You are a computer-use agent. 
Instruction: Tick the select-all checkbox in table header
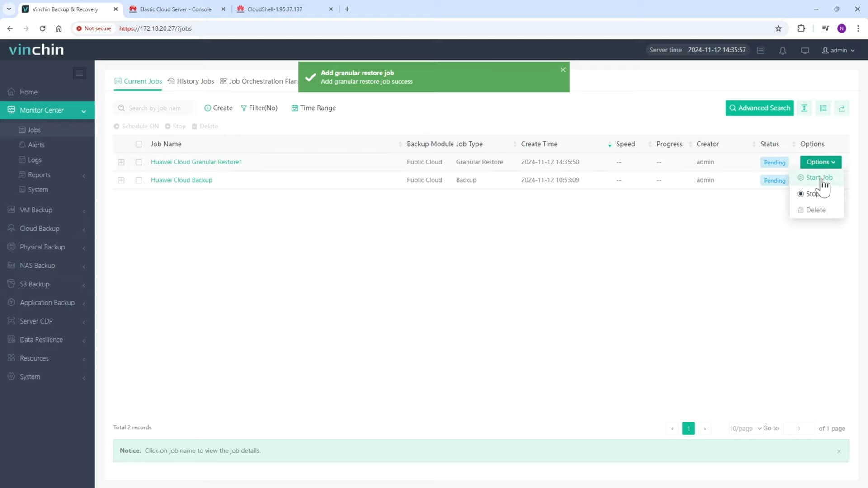click(x=139, y=144)
